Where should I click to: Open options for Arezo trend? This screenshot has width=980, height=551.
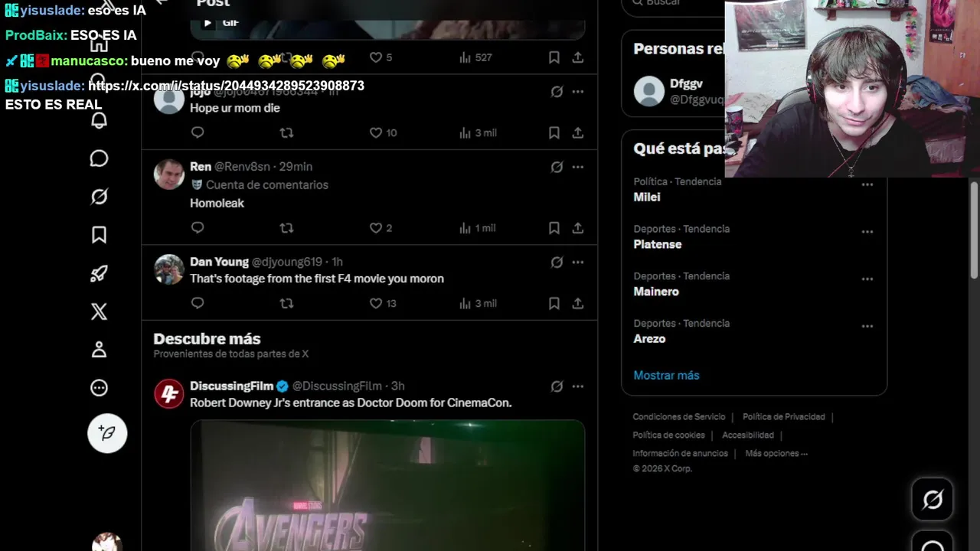[867, 326]
